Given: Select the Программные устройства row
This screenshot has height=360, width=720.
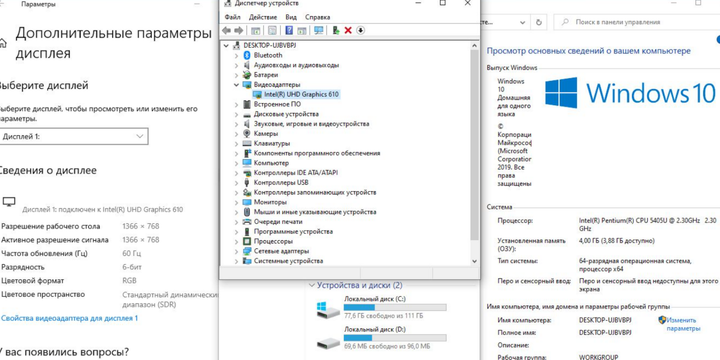Looking at the screenshot, I should (293, 231).
